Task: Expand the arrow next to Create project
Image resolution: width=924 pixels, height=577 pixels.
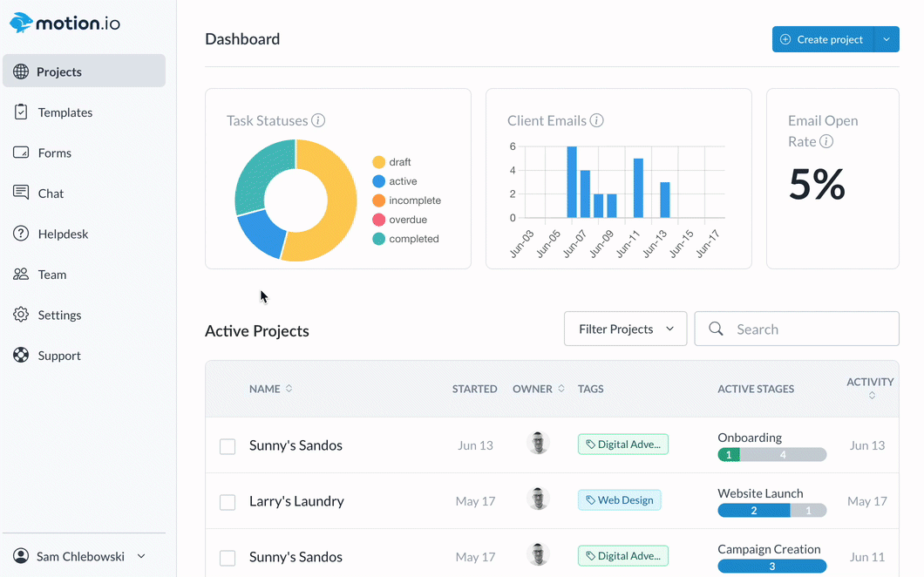Action: 887,39
